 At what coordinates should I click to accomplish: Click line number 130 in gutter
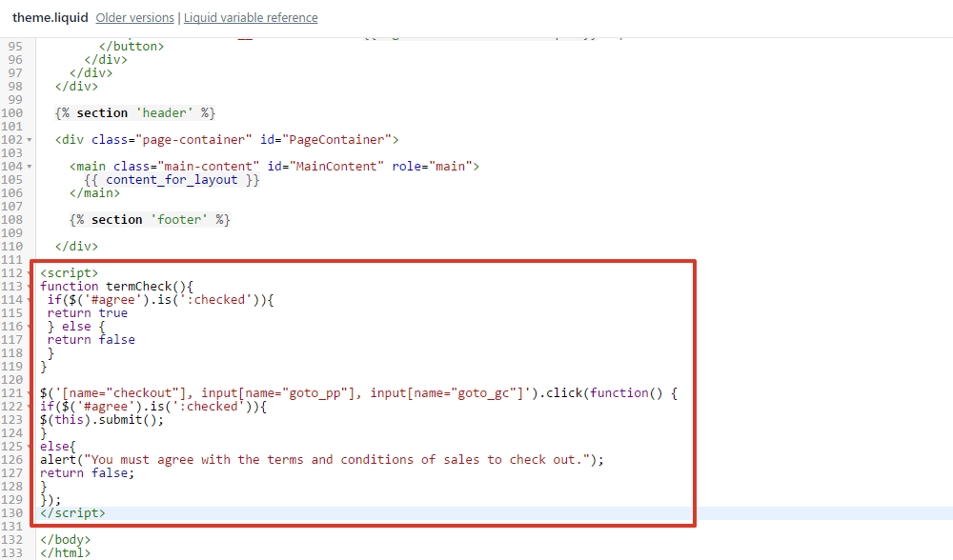11,513
